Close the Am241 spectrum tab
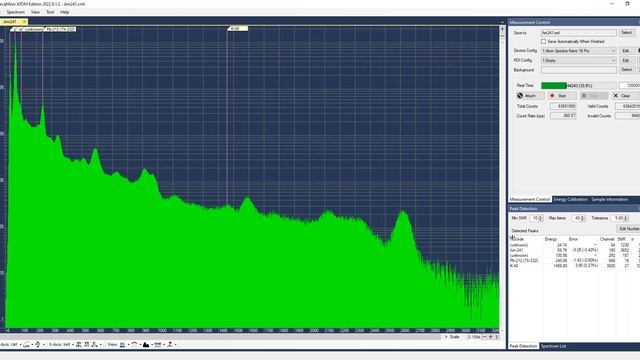This screenshot has height=360, width=640. pos(24,22)
